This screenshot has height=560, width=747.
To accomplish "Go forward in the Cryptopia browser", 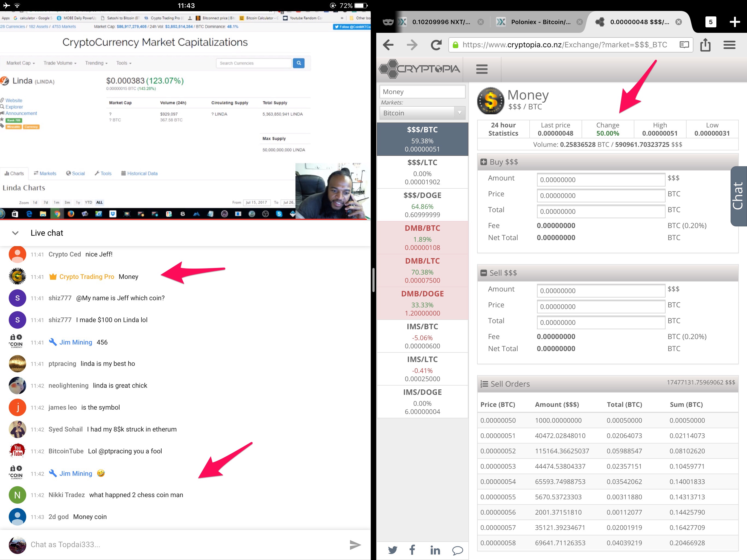I will click(412, 45).
